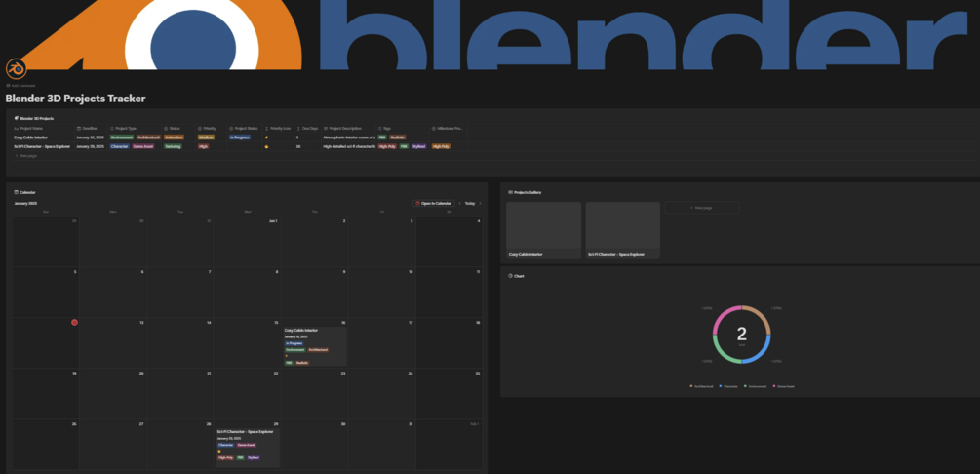Click the Realistic tag in the table row
Screen dimensions: 980x474
398,137
